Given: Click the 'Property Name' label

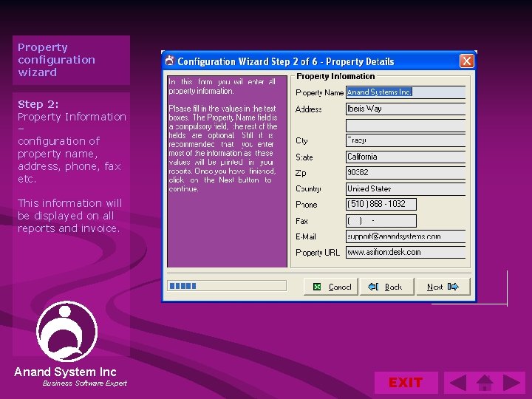Looking at the screenshot, I should click(x=319, y=92).
